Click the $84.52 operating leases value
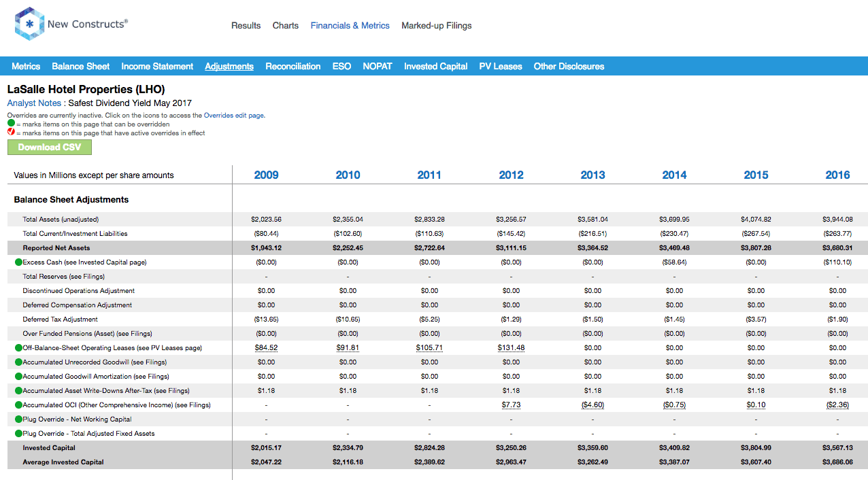The image size is (868, 480). [x=267, y=348]
